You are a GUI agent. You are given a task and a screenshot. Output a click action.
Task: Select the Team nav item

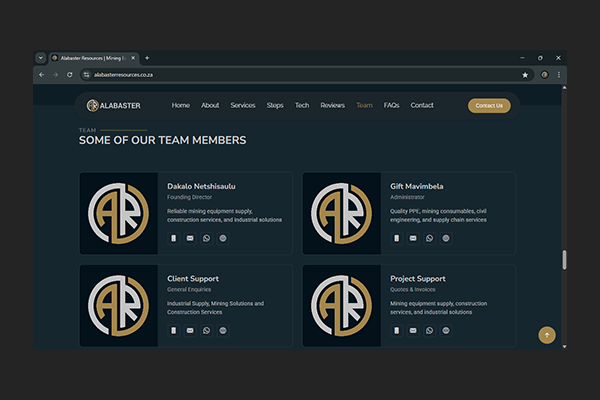pos(364,105)
